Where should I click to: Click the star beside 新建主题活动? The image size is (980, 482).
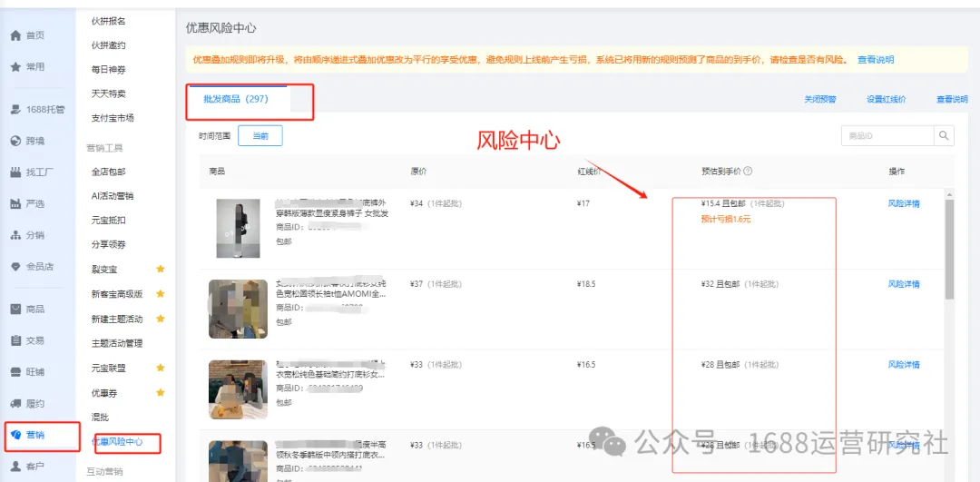[160, 319]
